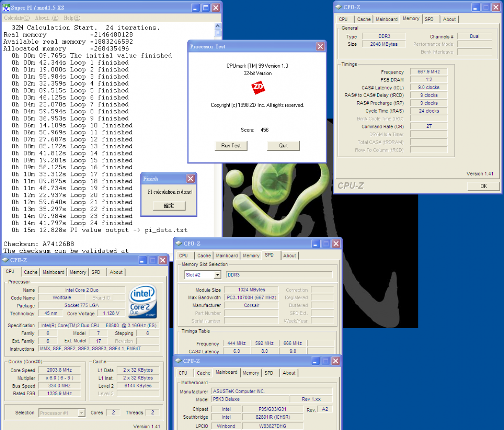Viewport: 504px width, 430px height.
Task: Close the CPU-Z CPU window
Action: click(163, 260)
